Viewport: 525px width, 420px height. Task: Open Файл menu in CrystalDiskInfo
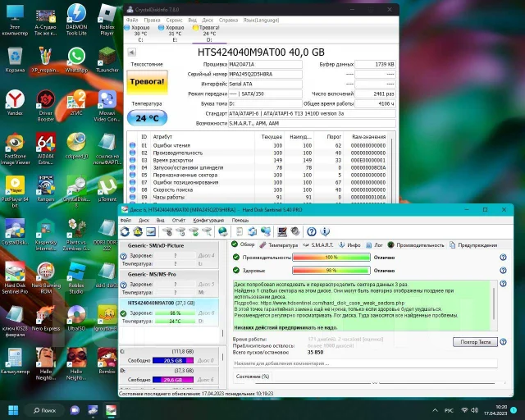point(132,20)
